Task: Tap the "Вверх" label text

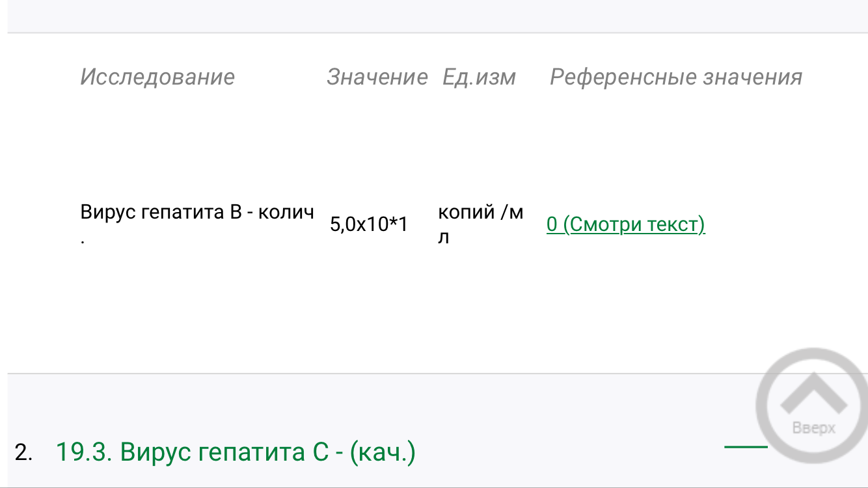Action: (813, 428)
